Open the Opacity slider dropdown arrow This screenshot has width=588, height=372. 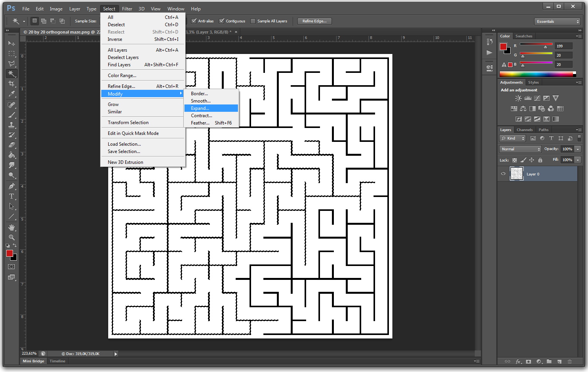tap(578, 149)
